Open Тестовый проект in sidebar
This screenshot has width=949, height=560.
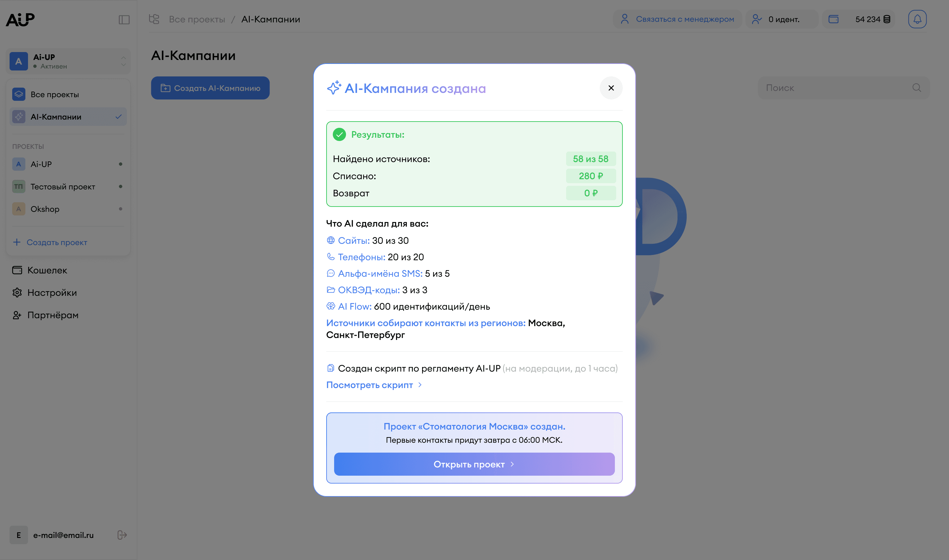[68, 186]
